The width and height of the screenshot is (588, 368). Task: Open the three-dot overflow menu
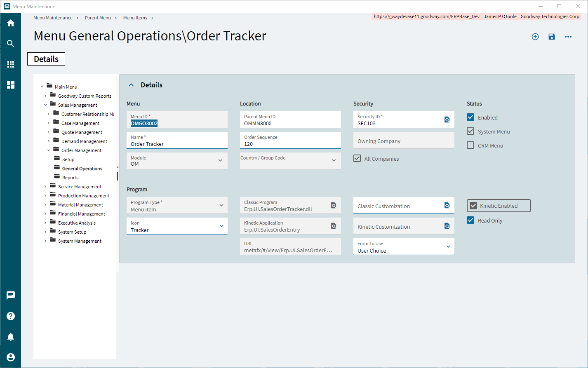pyautogui.click(x=568, y=37)
